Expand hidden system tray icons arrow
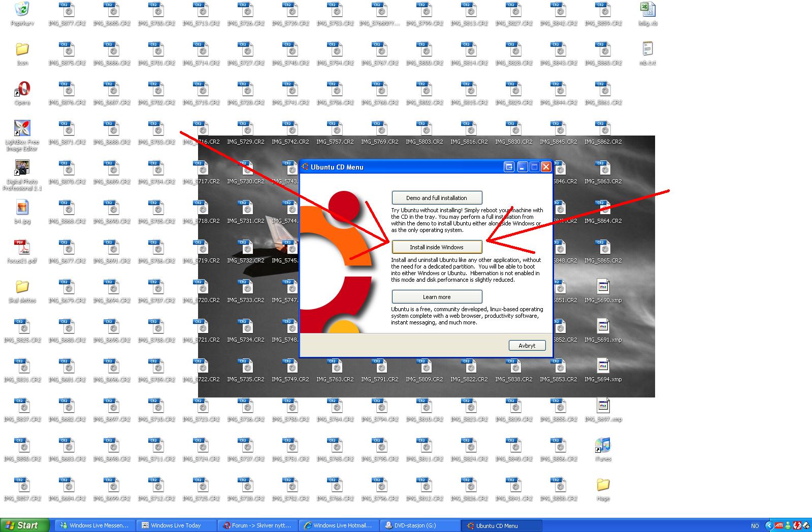The image size is (812, 532). [x=769, y=526]
